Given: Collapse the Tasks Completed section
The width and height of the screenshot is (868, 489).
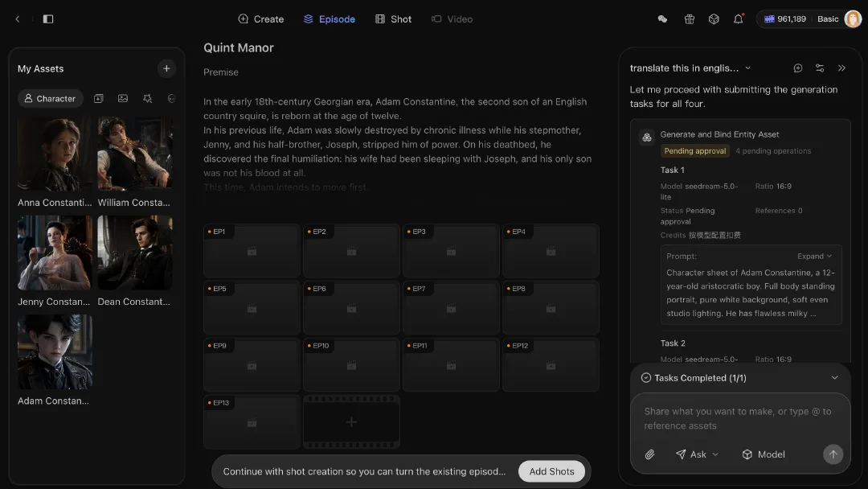Looking at the screenshot, I should coord(834,378).
